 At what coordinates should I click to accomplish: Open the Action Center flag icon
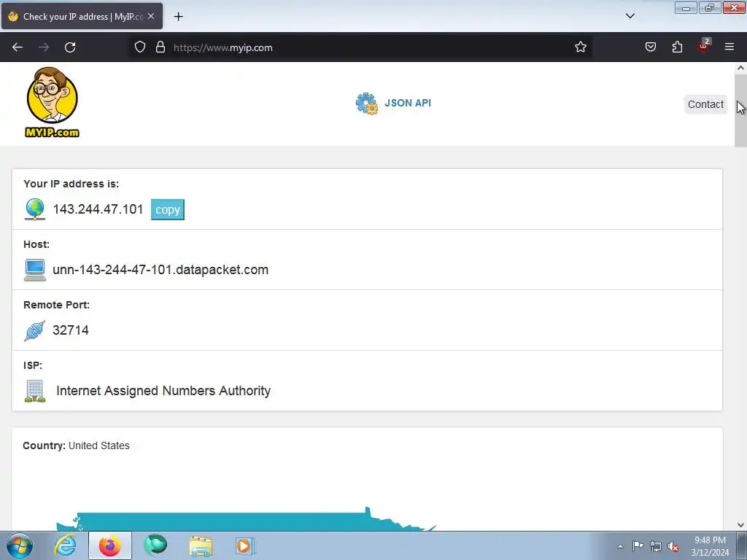pyautogui.click(x=638, y=546)
